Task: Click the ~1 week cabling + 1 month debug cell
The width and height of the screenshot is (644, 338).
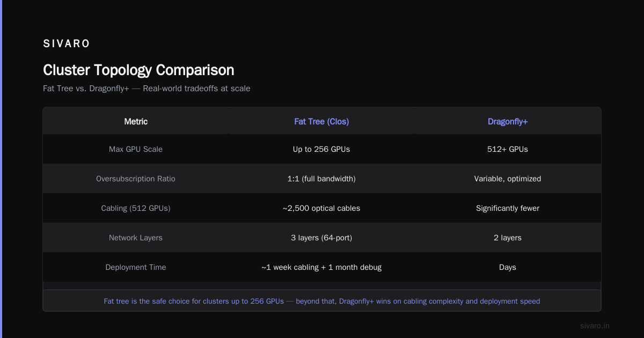Action: (x=321, y=267)
